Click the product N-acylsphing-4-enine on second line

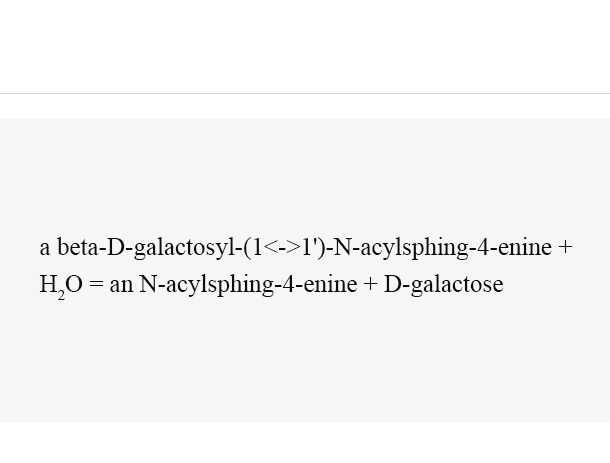click(248, 284)
